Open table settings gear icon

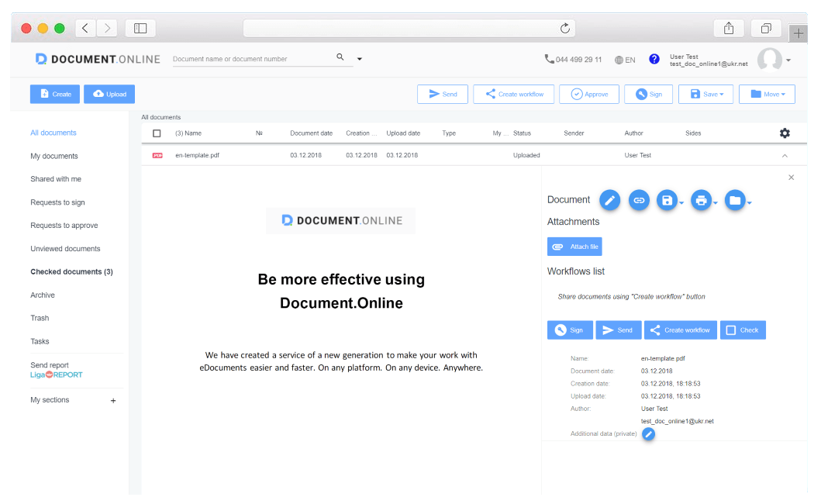[x=785, y=133]
